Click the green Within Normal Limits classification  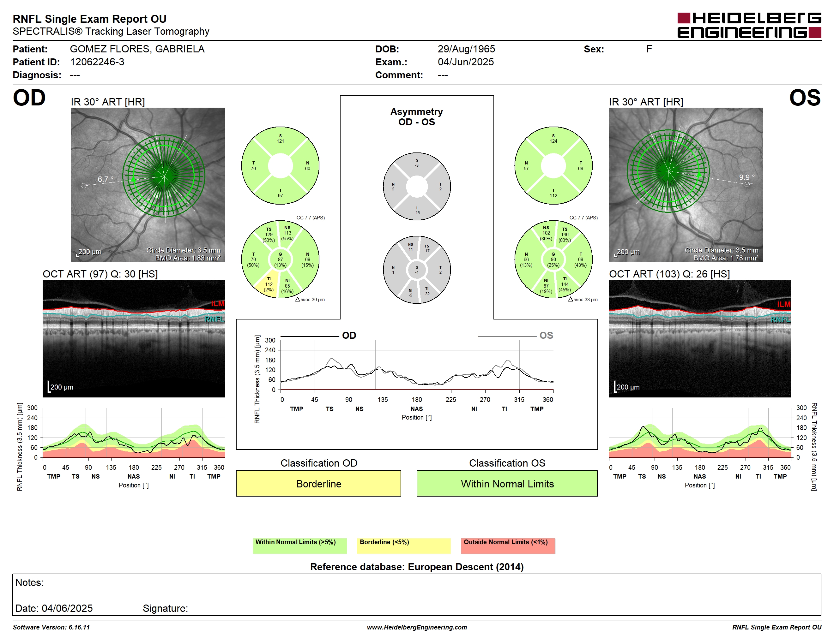[507, 483]
